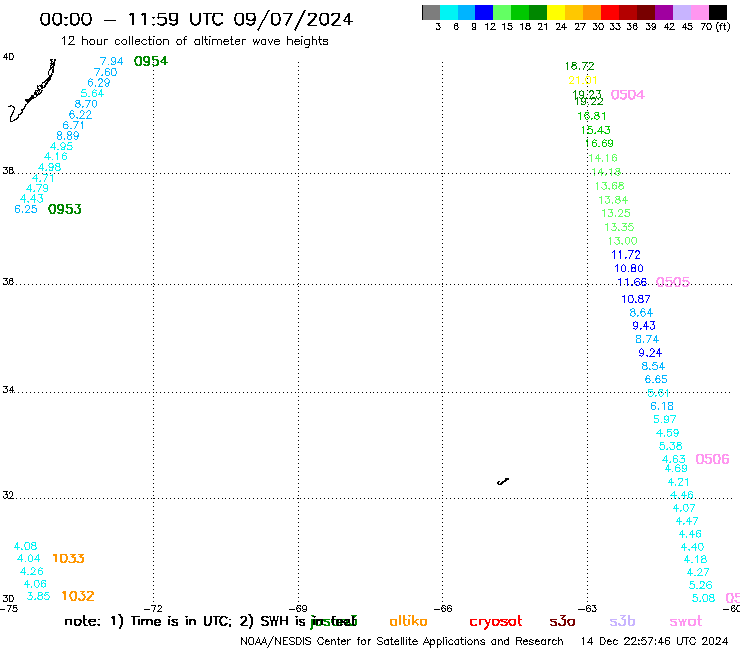
Task: Click the bright red legend swatch
Action: click(610, 12)
